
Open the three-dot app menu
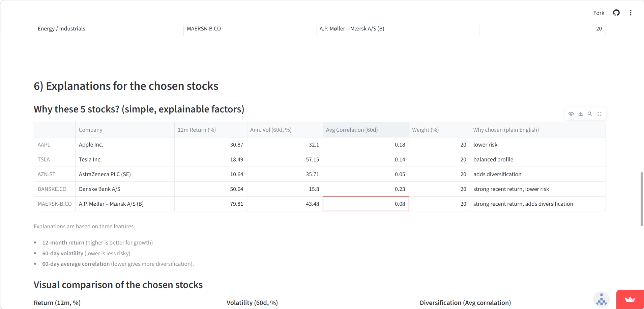coord(631,13)
